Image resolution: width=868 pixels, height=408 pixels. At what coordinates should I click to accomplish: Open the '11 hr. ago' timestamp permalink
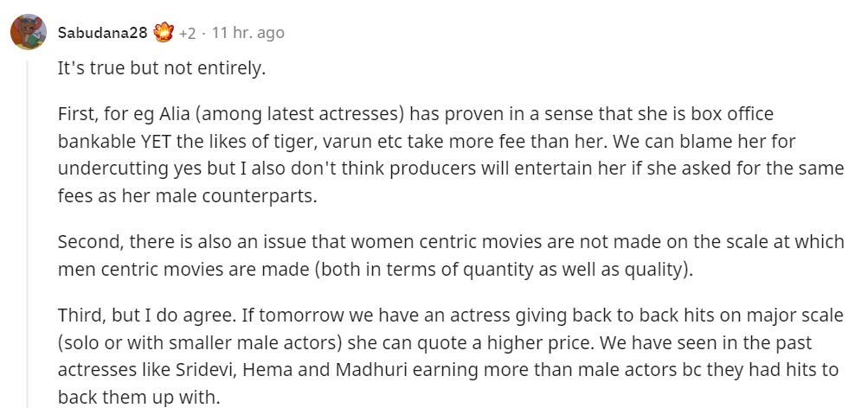coord(248,33)
